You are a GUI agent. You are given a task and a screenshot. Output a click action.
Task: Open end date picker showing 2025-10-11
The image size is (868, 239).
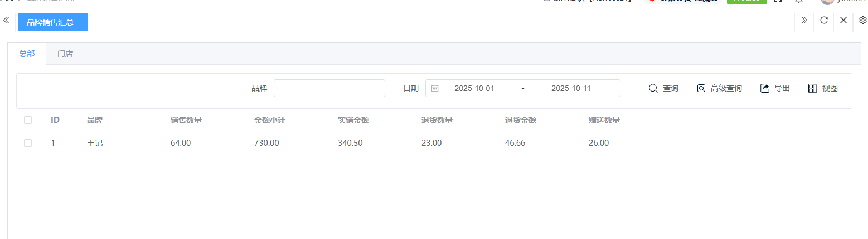coord(570,88)
